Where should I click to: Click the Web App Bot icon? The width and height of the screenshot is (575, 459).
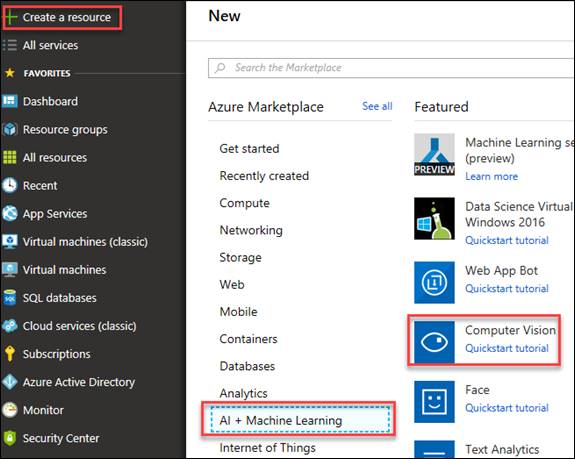[x=434, y=283]
